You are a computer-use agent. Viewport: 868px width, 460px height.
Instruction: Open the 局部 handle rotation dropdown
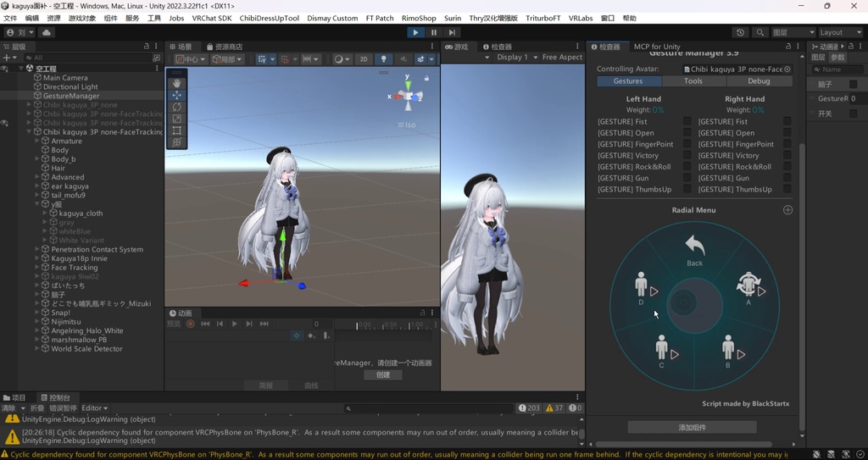pos(227,59)
